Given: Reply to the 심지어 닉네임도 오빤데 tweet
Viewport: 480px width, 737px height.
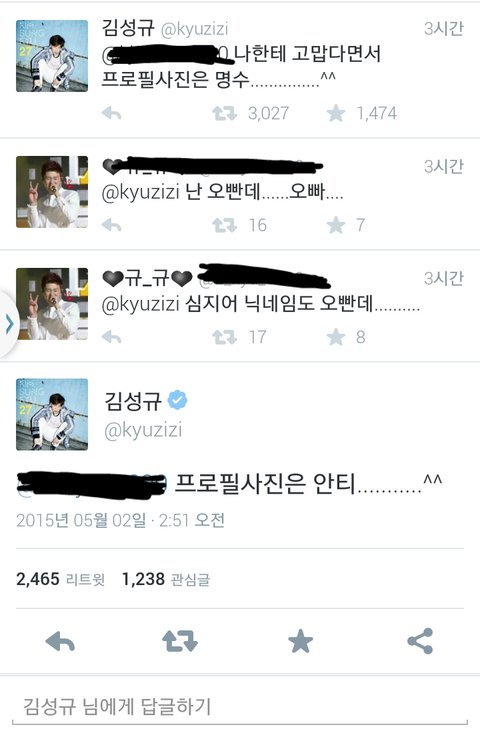Looking at the screenshot, I should (111, 337).
